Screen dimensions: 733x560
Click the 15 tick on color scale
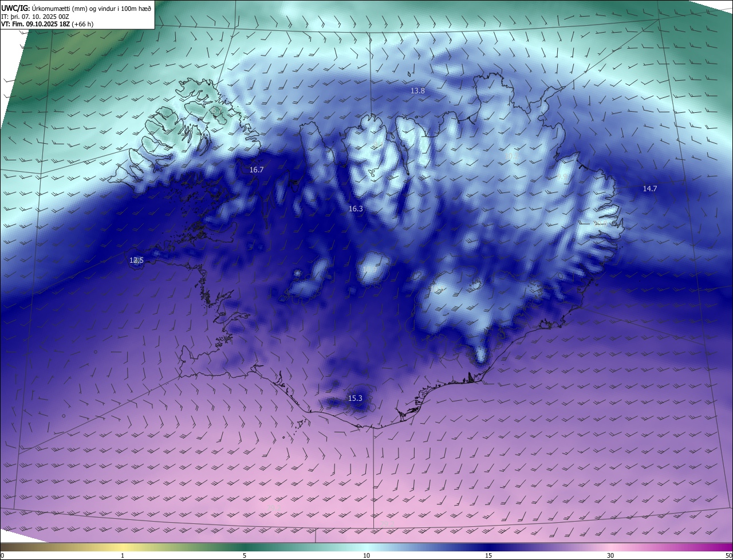click(488, 555)
